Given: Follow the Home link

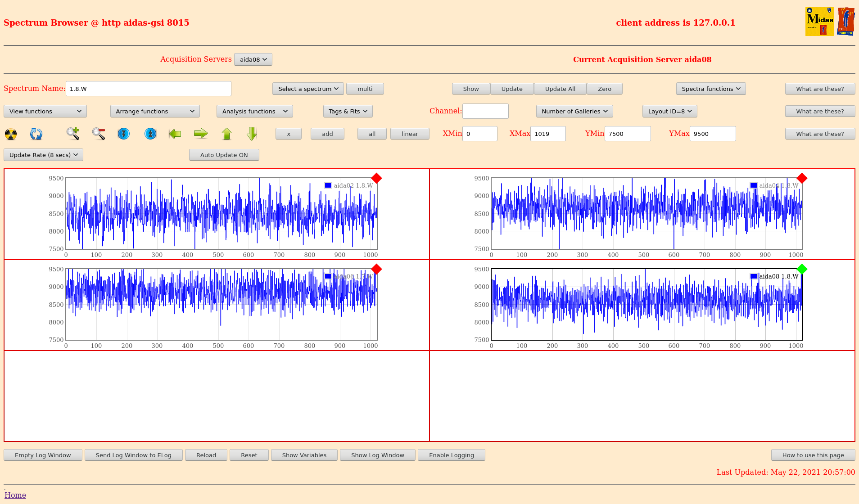Looking at the screenshot, I should click(15, 495).
